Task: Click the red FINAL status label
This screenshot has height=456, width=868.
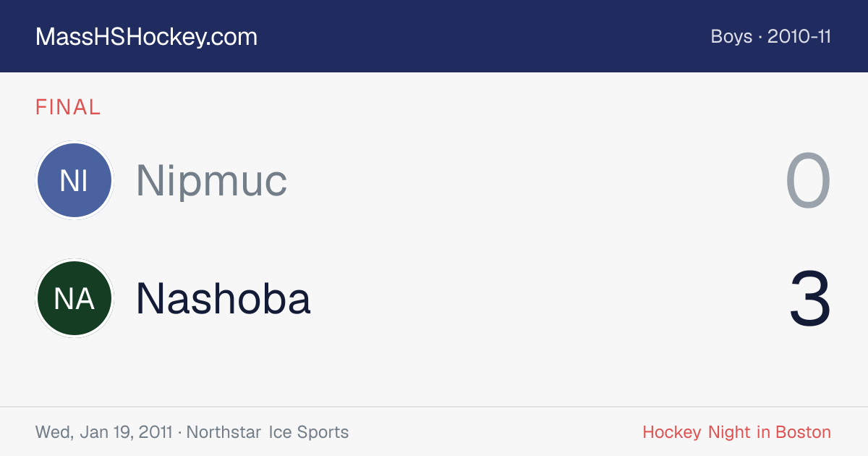Action: (68, 107)
